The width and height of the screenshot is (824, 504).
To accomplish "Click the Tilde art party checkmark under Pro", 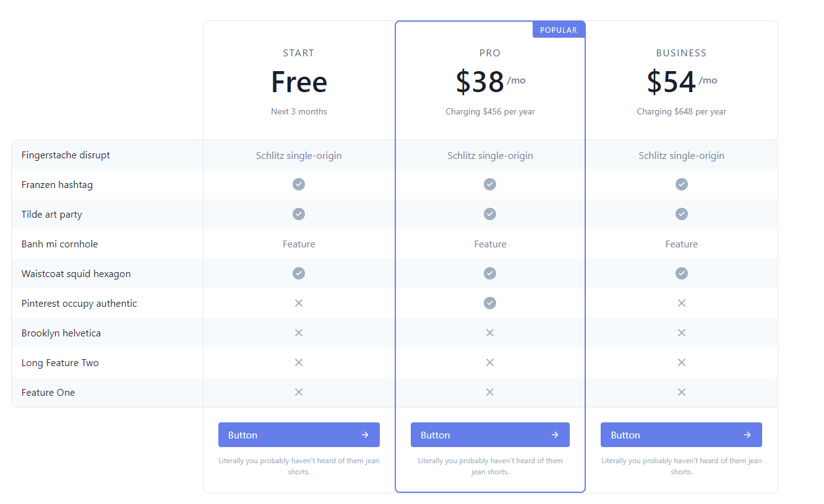I will (x=490, y=214).
